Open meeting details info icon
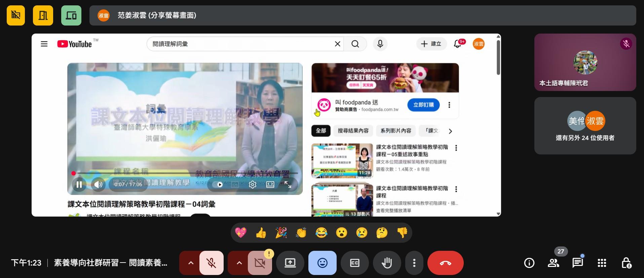This screenshot has height=278, width=644. 529,263
